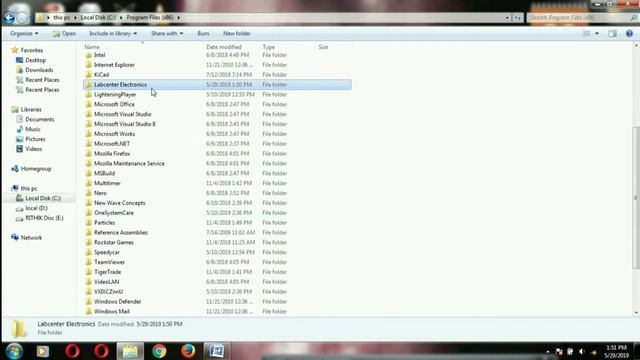Sort by the Size column header

tap(323, 47)
